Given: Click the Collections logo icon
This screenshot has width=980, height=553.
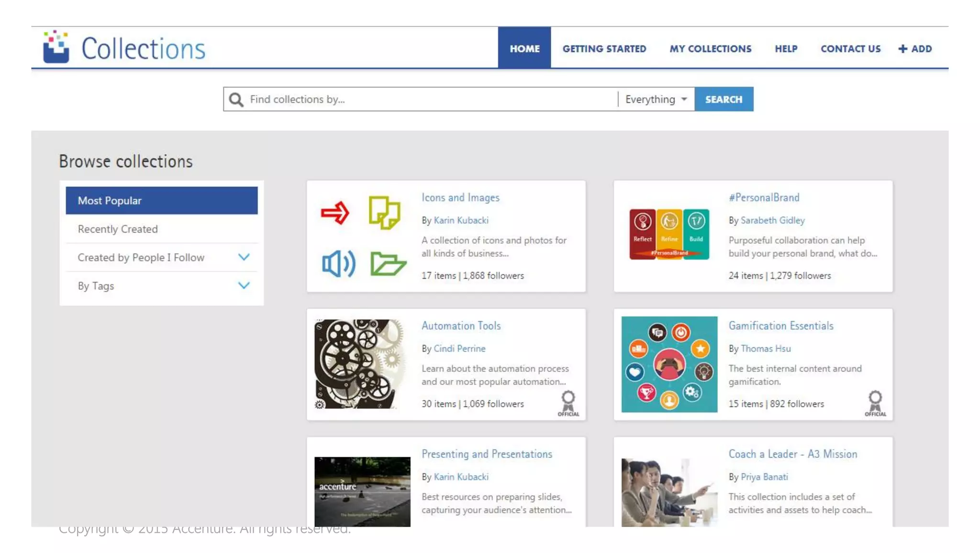Looking at the screenshot, I should coord(56,47).
